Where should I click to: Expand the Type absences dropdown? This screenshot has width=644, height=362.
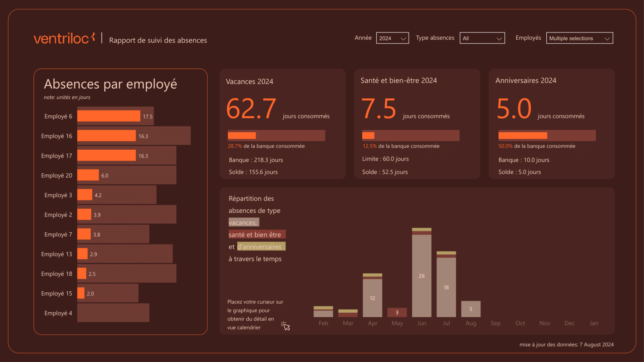point(482,38)
